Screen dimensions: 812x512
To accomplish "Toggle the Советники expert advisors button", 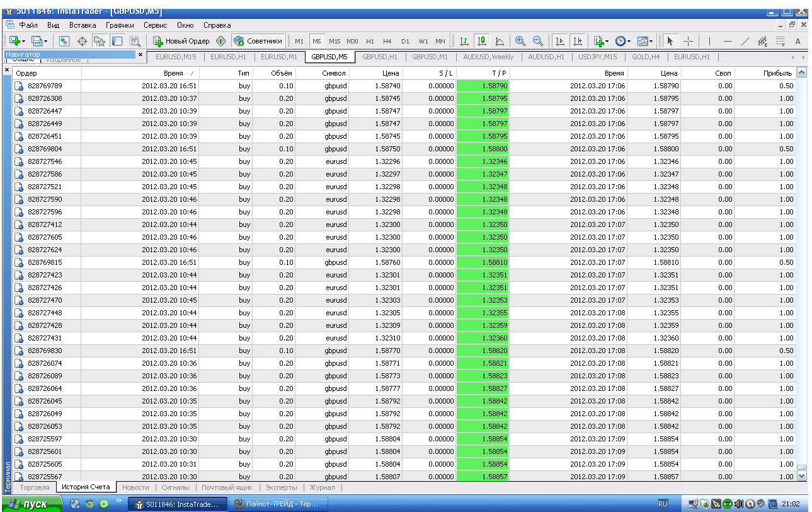I will [x=258, y=41].
